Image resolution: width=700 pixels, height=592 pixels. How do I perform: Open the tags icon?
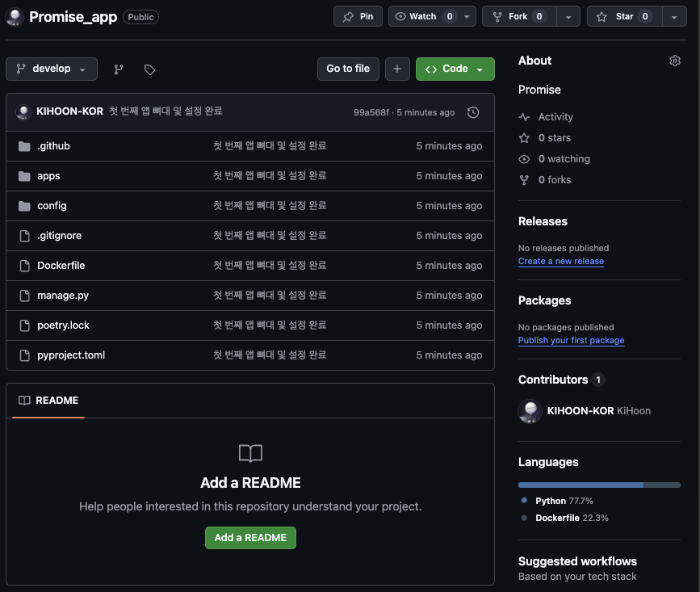coord(149,69)
